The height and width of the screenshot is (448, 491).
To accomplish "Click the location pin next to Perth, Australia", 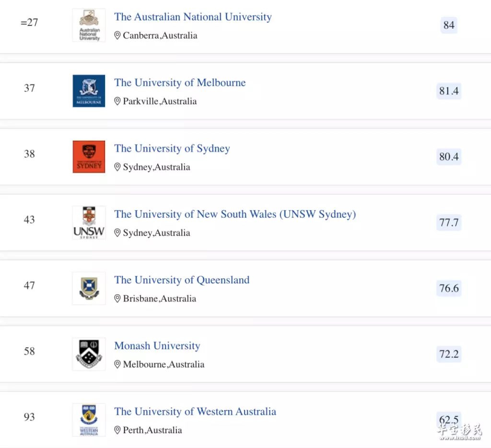I will click(117, 430).
